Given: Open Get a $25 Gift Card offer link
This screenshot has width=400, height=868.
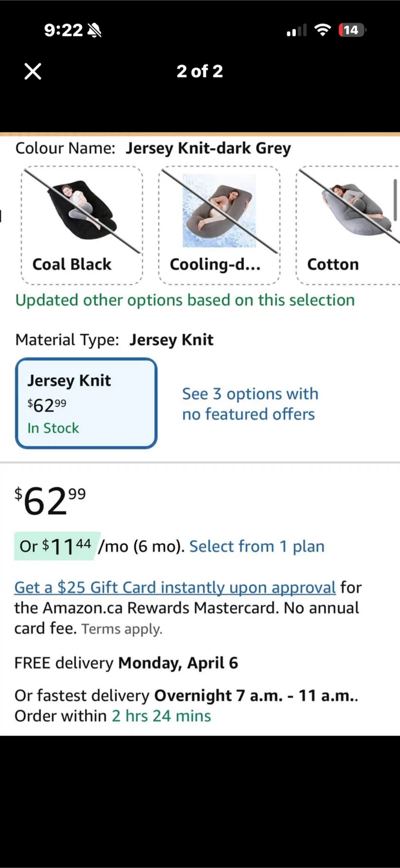Looking at the screenshot, I should click(x=175, y=587).
